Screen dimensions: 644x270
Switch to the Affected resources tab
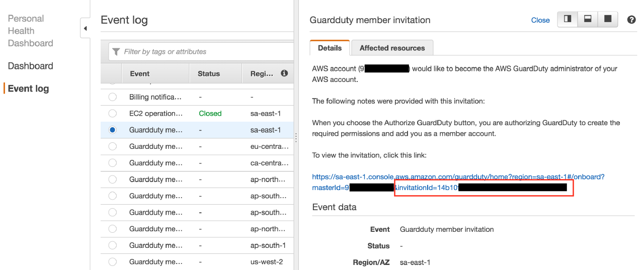(392, 48)
